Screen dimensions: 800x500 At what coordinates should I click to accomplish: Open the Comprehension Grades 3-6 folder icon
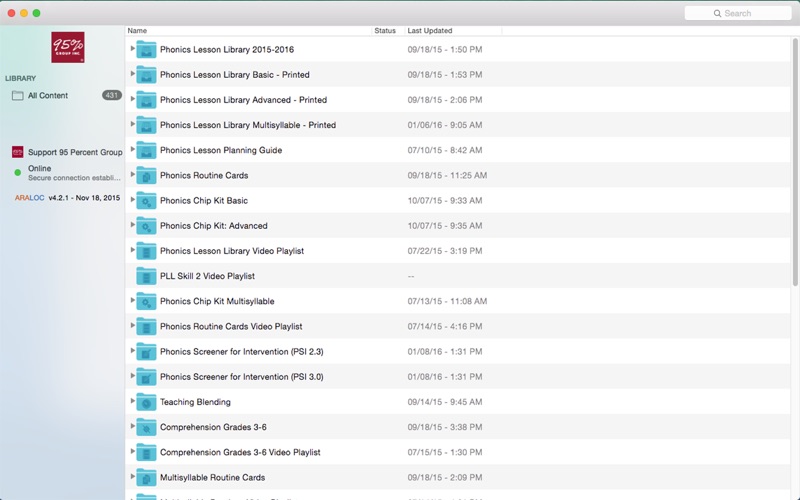[x=146, y=427]
